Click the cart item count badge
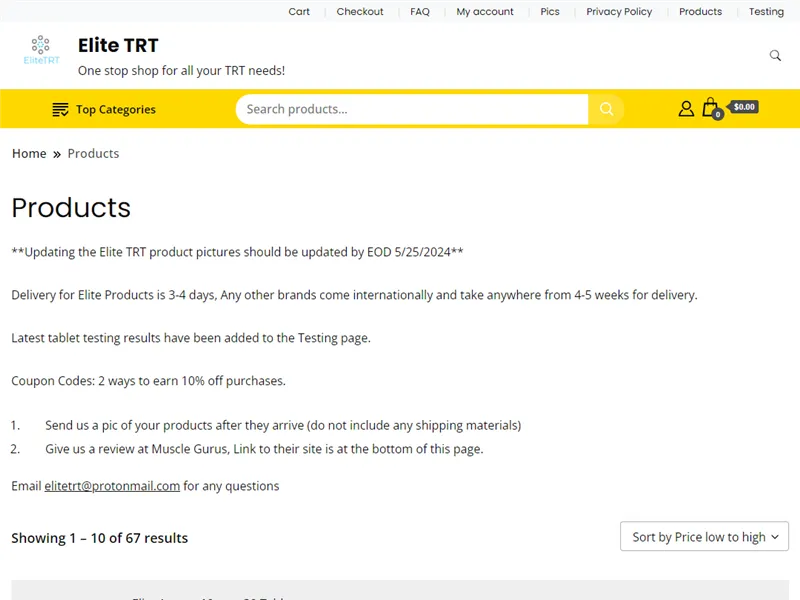This screenshot has width=800, height=600. 716,115
